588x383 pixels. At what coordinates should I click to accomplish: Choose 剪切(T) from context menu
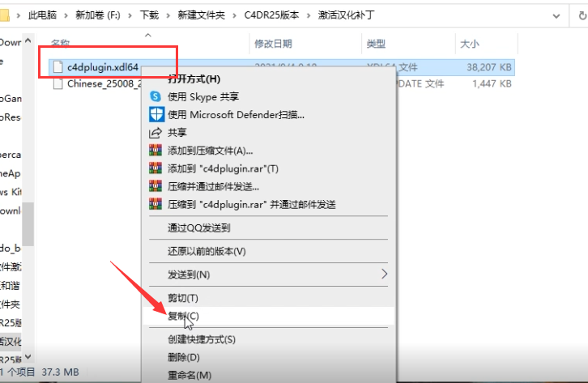coord(183,298)
